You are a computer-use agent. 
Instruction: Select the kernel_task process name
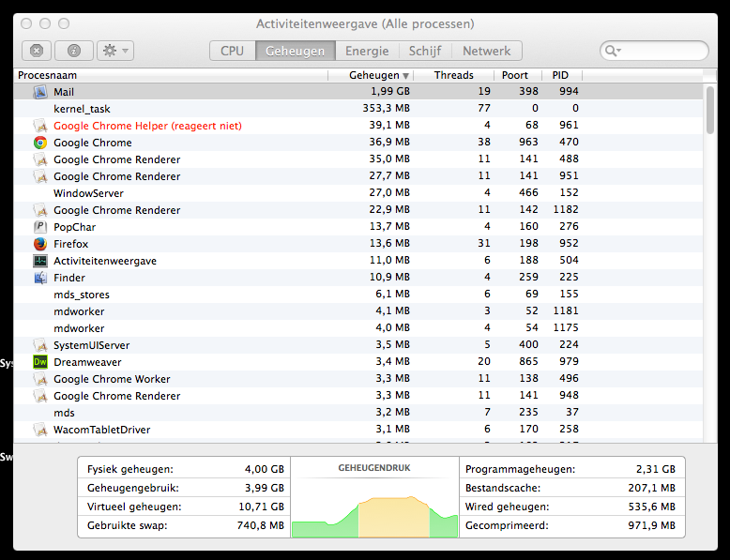(x=82, y=109)
